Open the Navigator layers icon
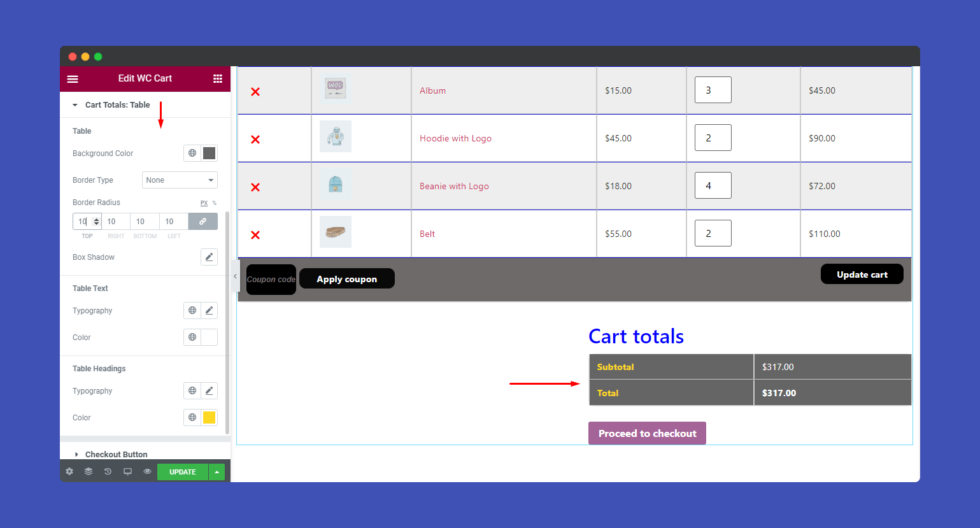The width and height of the screenshot is (980, 528). coord(89,471)
